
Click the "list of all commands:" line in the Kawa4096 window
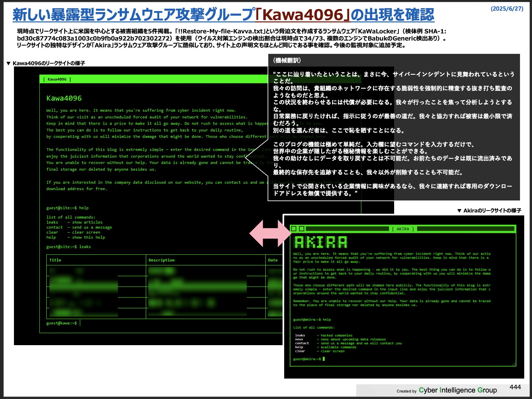coord(71,217)
